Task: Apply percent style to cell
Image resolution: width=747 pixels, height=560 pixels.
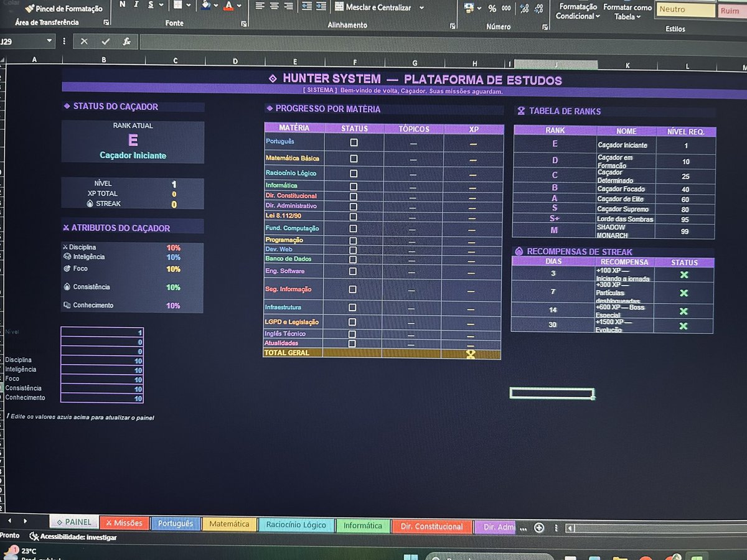Action: coord(492,8)
